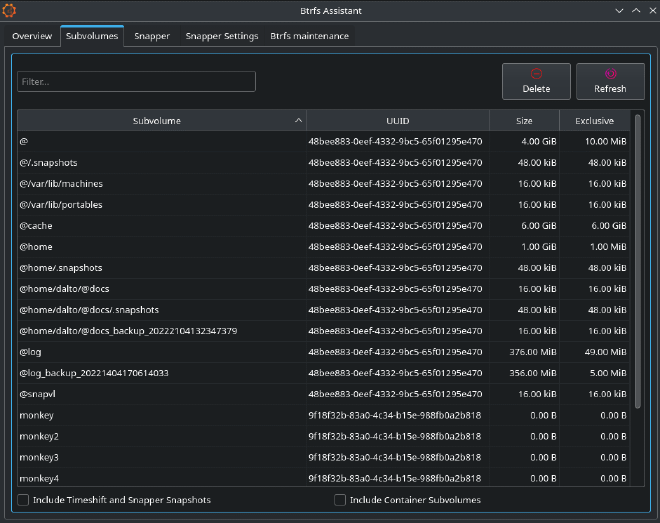
Task: Enable Include Timeshift and Snapper Snapshots
Action: pyautogui.click(x=23, y=500)
